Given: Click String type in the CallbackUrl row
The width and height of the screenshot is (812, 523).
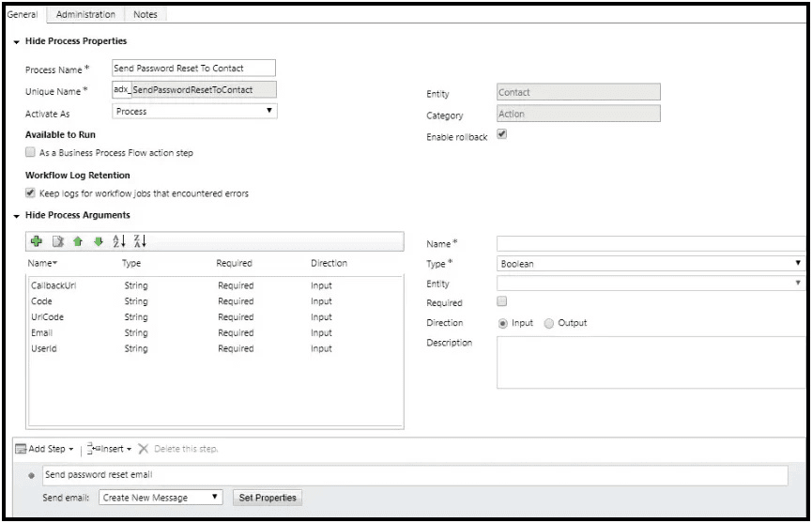Looking at the screenshot, I should (136, 285).
